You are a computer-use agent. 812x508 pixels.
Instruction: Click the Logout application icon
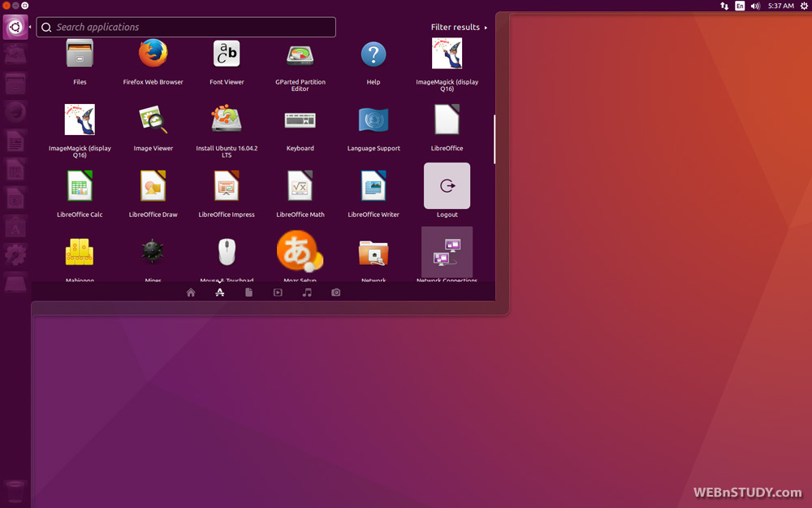pyautogui.click(x=447, y=185)
